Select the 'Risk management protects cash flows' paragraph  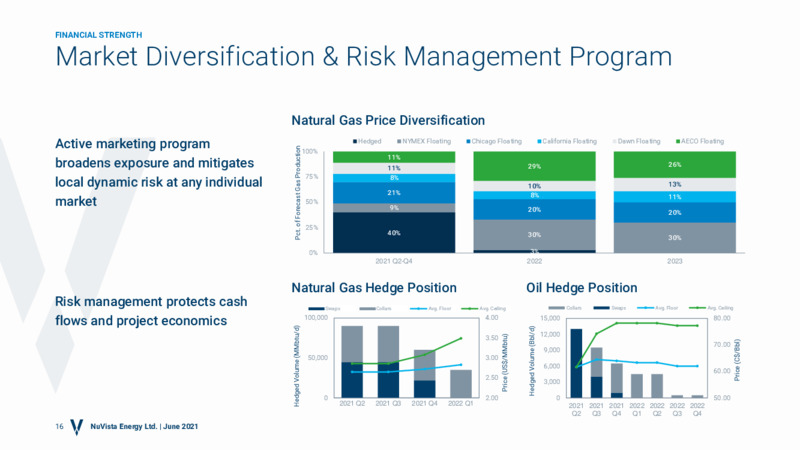(x=151, y=311)
